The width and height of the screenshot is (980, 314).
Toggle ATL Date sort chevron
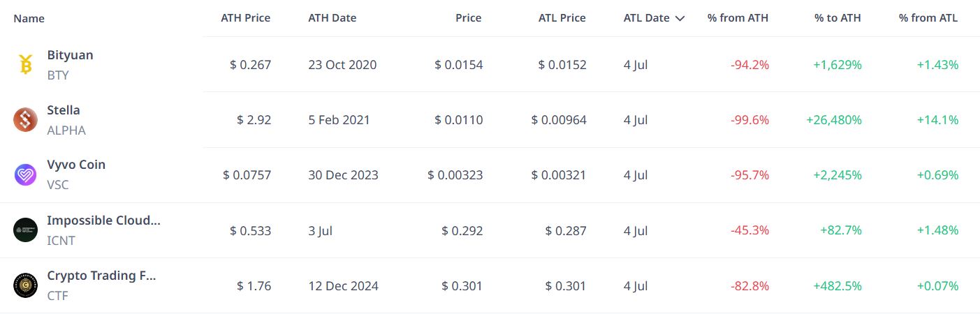(x=680, y=19)
